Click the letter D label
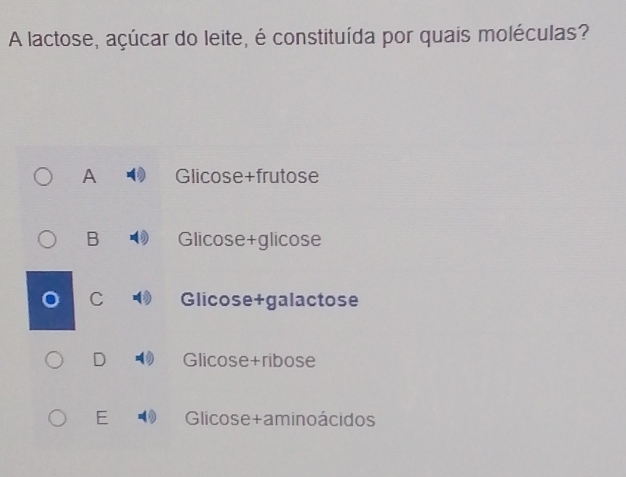This screenshot has width=626, height=477. pos(99,360)
